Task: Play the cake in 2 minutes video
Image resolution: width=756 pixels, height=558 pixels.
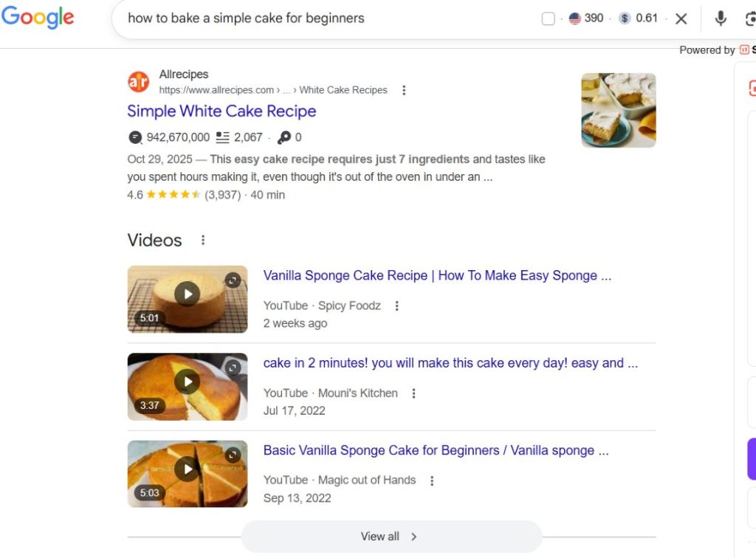Action: pos(188,382)
